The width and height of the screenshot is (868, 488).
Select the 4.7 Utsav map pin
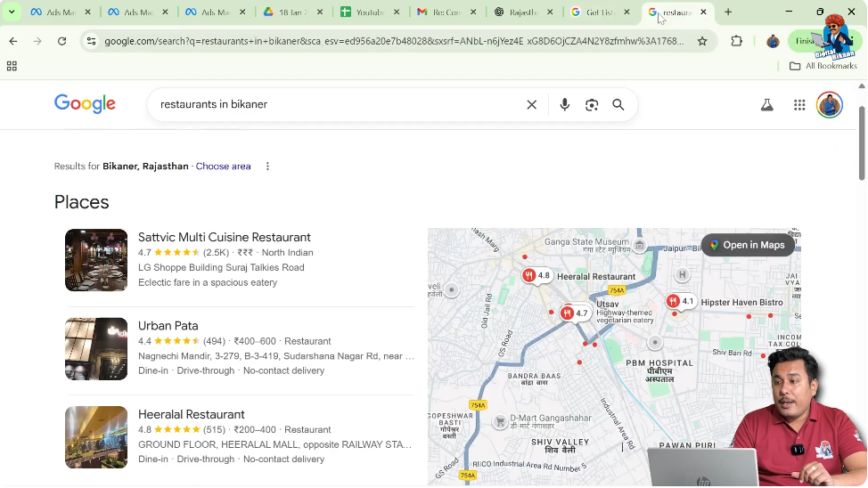click(x=575, y=313)
